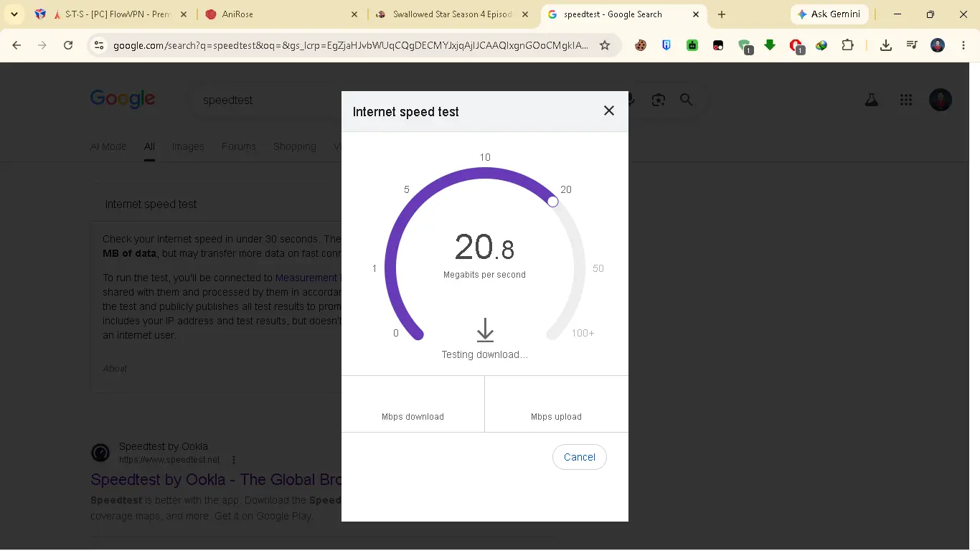
Task: Close the Swallowed Star tab
Action: 525,14
